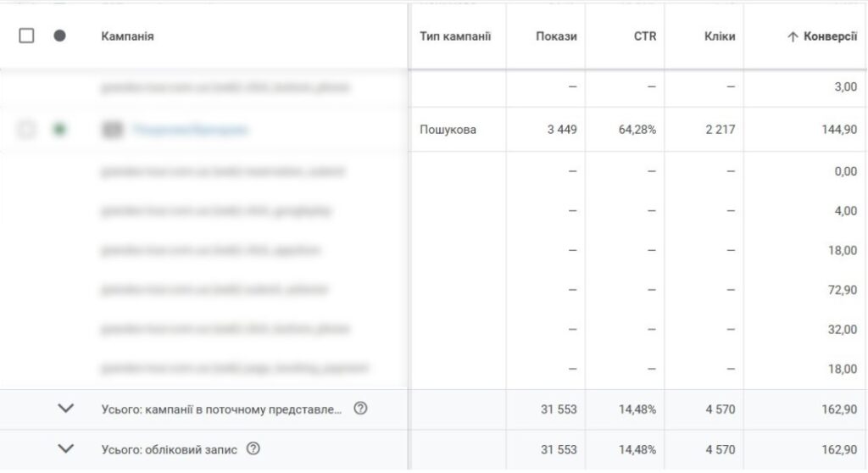The image size is (868, 473).
Task: Click the Кліки column header
Action: tap(719, 36)
